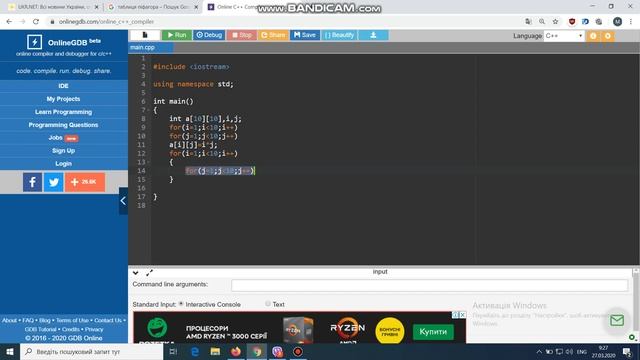Open the Login page
The image size is (640, 360).
coord(63,164)
